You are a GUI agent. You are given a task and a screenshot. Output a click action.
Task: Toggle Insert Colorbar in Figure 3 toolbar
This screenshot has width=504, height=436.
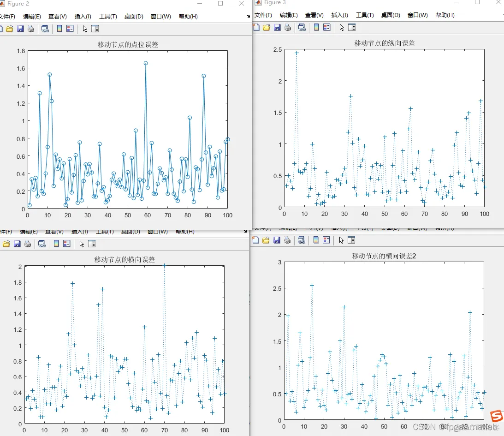[x=316, y=27]
